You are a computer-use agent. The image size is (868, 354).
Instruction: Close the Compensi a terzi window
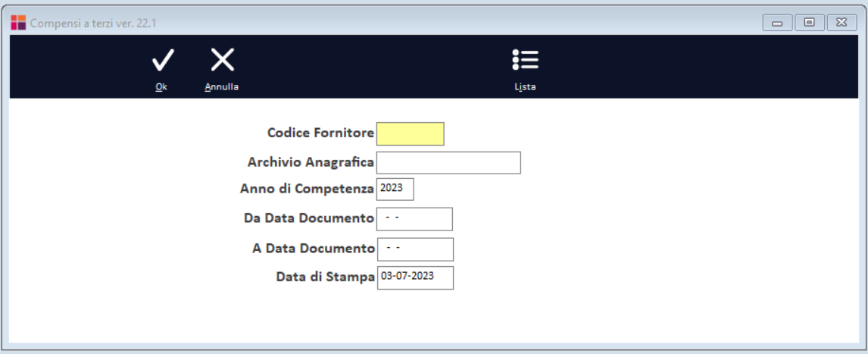click(x=841, y=23)
